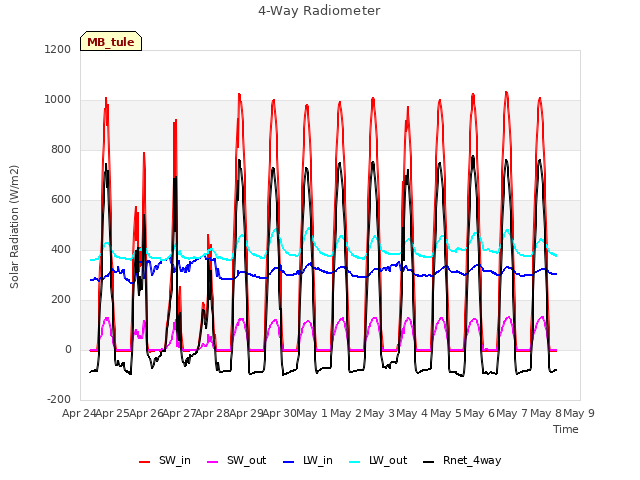This screenshot has height=480, width=640.
Task: Click the magenta SW_out legend color marker
Action: 213,462
